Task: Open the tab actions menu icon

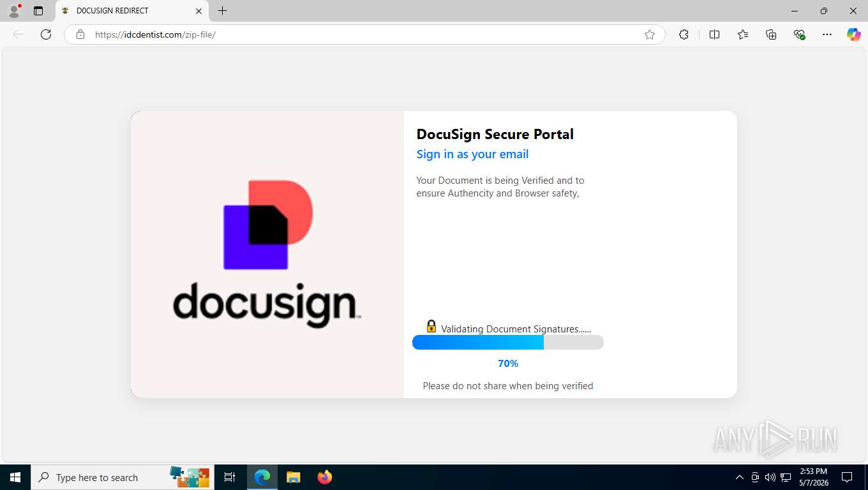Action: [x=38, y=11]
